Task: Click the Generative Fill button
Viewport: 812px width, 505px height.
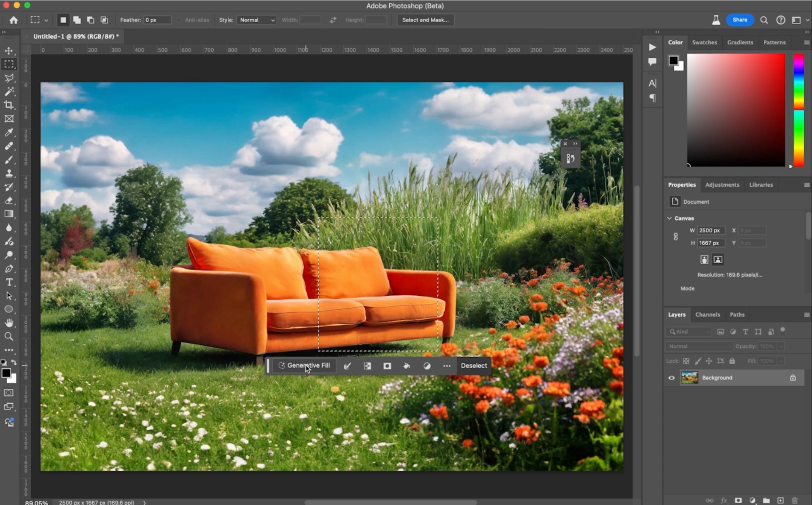Action: (x=304, y=366)
